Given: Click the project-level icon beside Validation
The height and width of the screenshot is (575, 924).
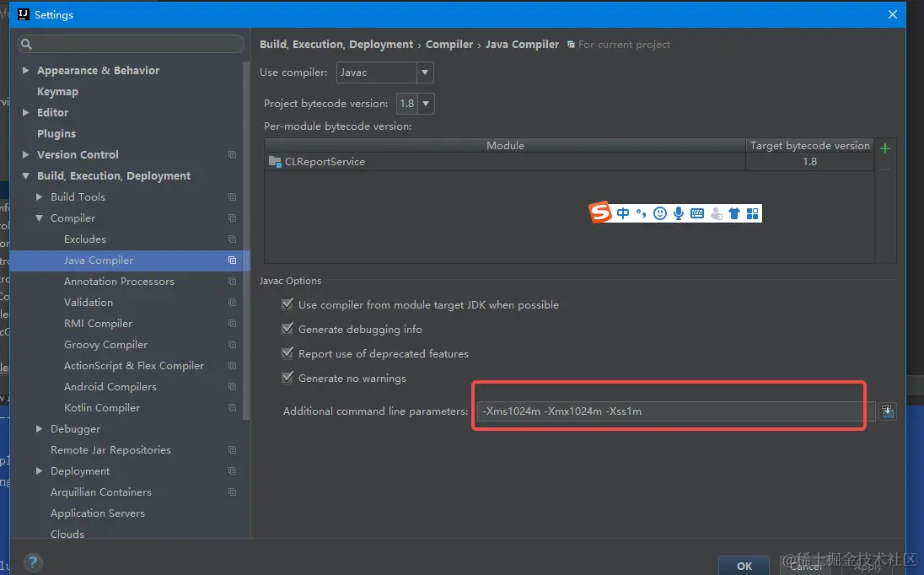Looking at the screenshot, I should 232,302.
